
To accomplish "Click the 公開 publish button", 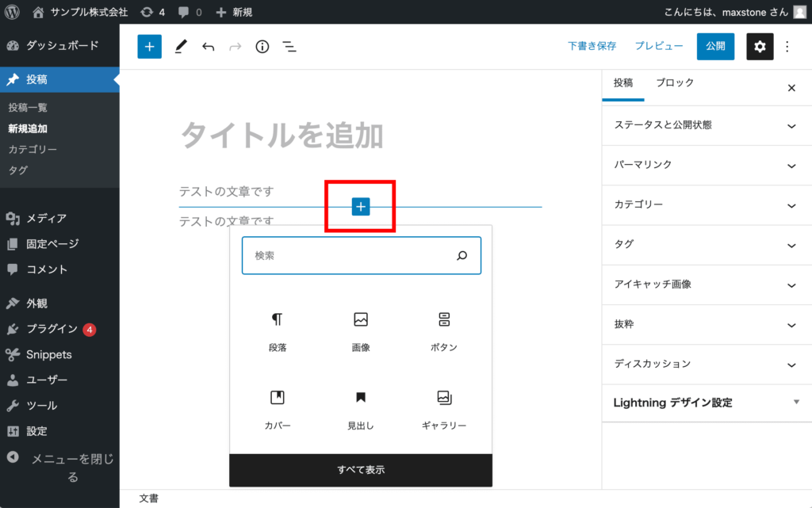I will (x=715, y=46).
